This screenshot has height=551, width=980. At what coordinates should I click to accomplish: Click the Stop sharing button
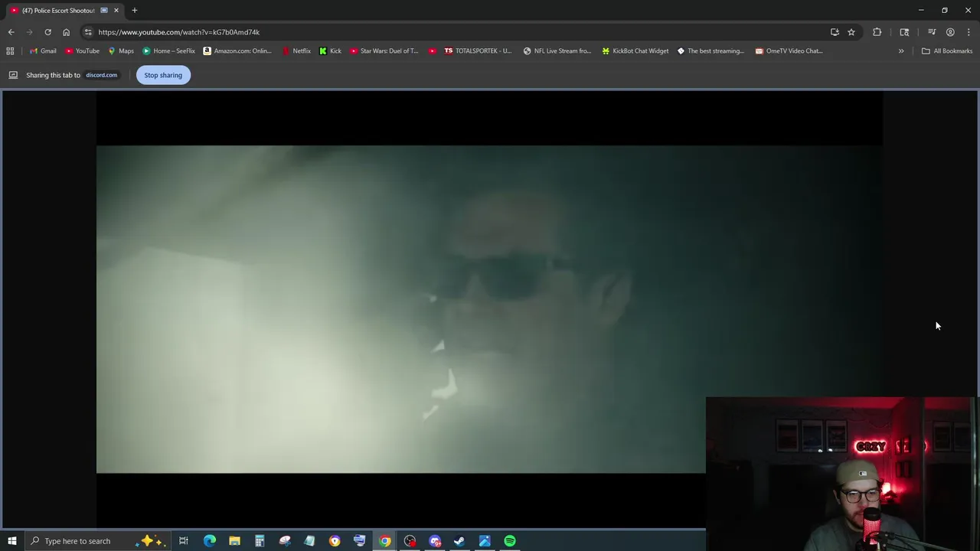tap(163, 75)
